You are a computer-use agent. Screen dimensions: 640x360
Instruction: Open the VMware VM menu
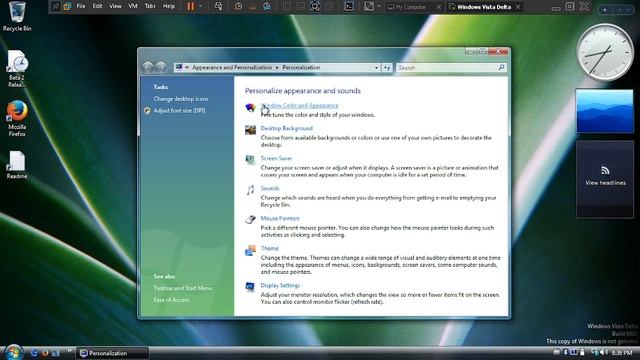click(x=133, y=6)
